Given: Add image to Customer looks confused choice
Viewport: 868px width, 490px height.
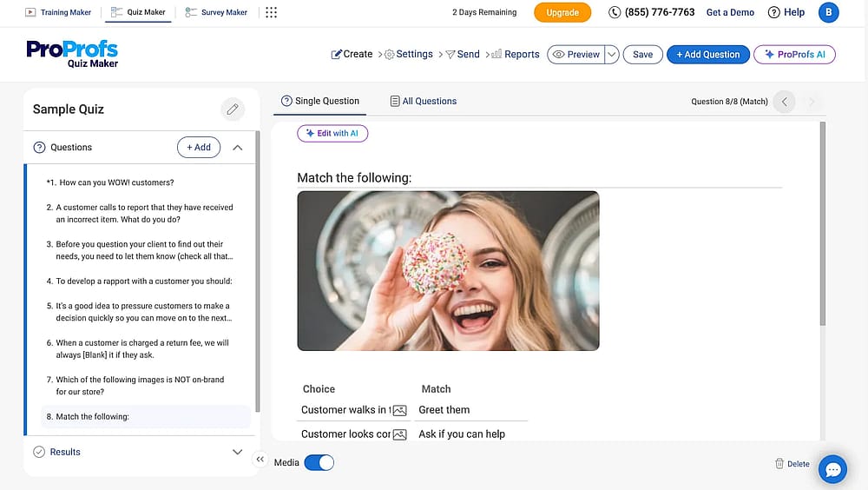Looking at the screenshot, I should [399, 434].
